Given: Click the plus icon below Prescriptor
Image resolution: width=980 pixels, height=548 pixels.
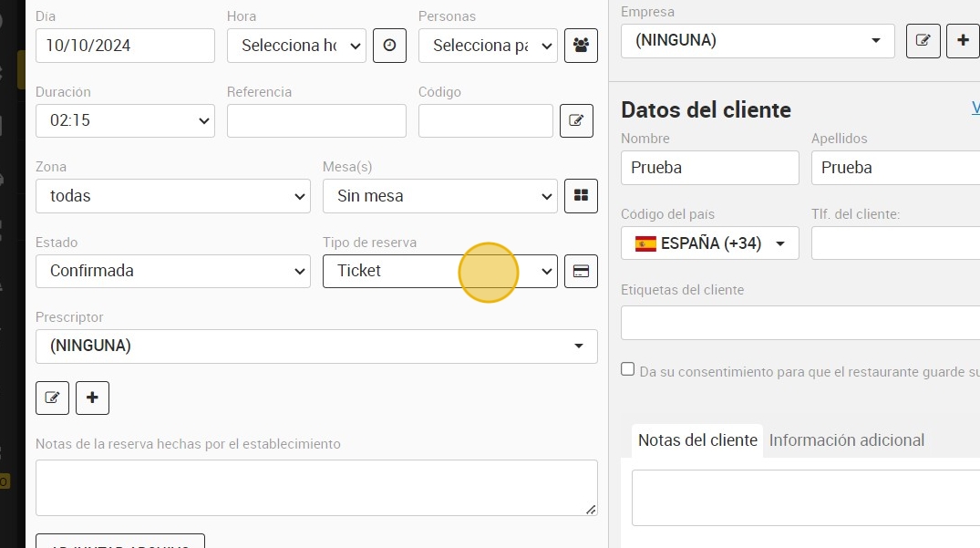Looking at the screenshot, I should click(x=92, y=398).
